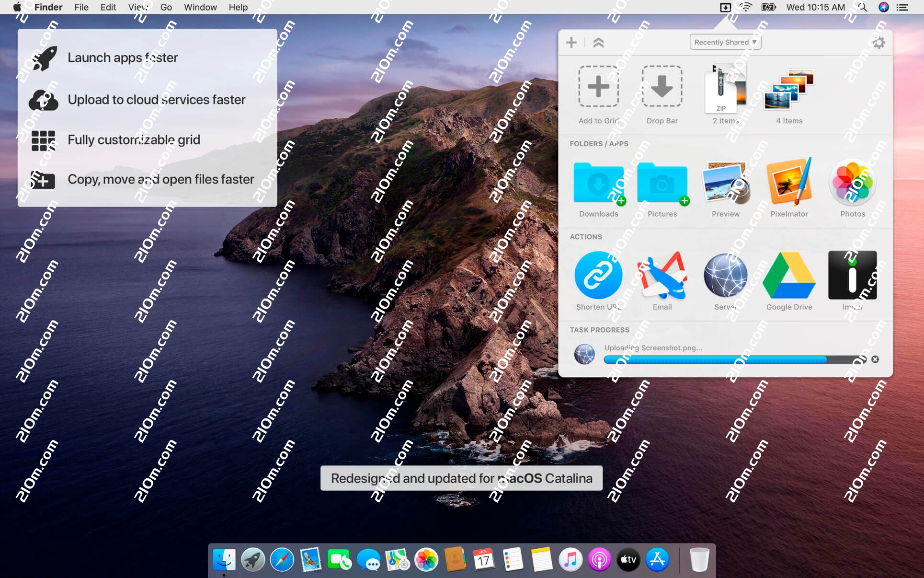Screen dimensions: 924x578
Task: Open Maps in the Dock
Action: click(397, 559)
